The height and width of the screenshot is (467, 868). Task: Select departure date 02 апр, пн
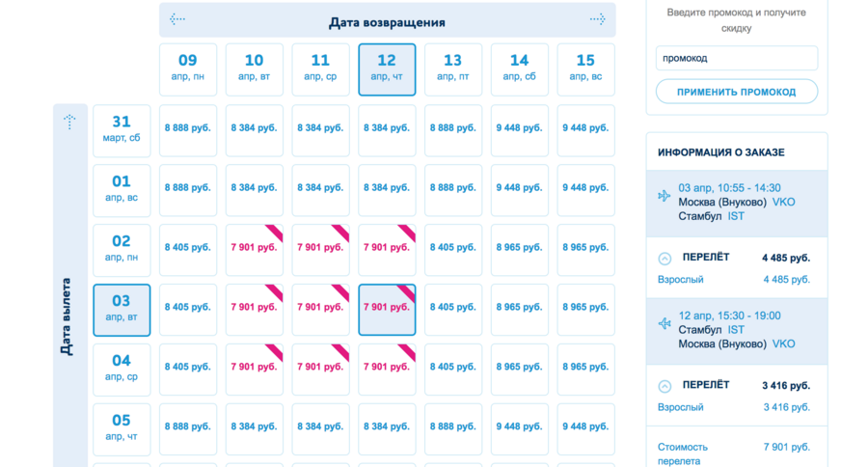click(122, 250)
